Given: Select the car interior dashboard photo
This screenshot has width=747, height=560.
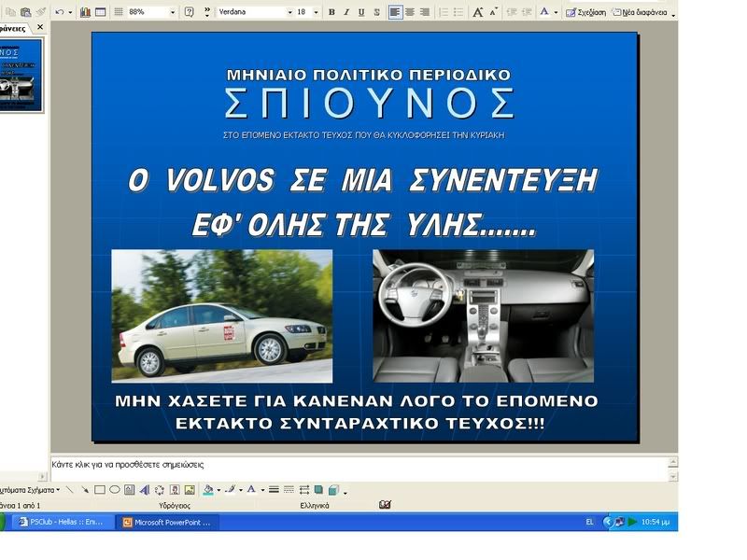Looking at the screenshot, I should 483,316.
